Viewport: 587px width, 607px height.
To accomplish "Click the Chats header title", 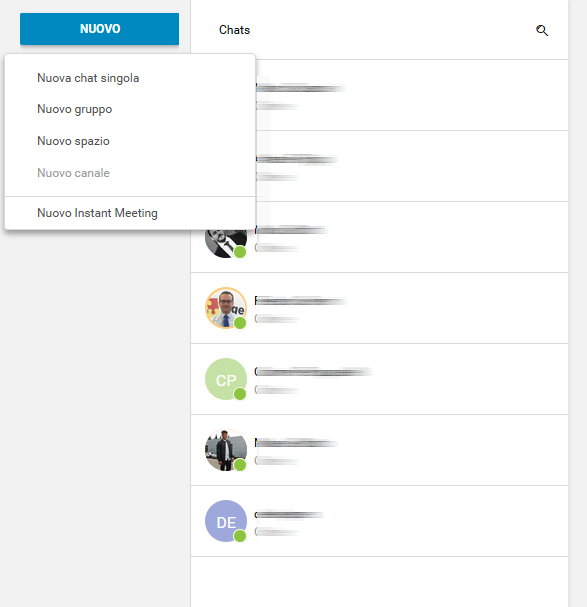I will [x=234, y=30].
